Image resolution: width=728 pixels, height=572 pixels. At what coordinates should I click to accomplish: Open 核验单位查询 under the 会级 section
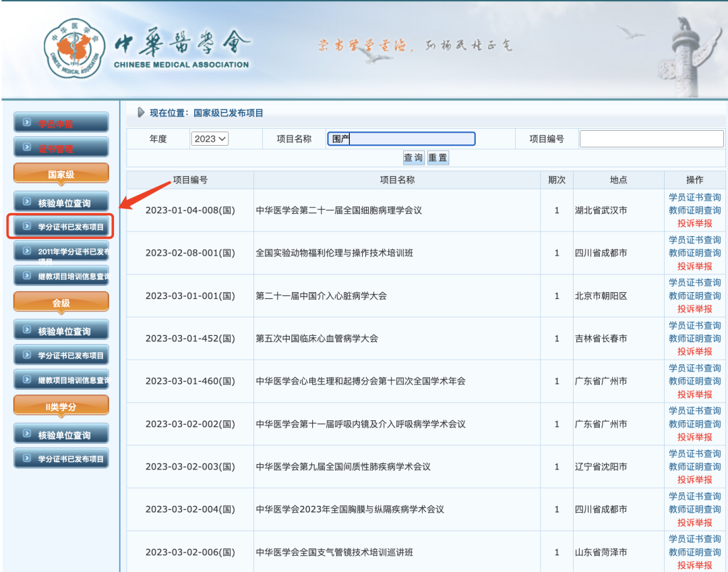pos(61,331)
